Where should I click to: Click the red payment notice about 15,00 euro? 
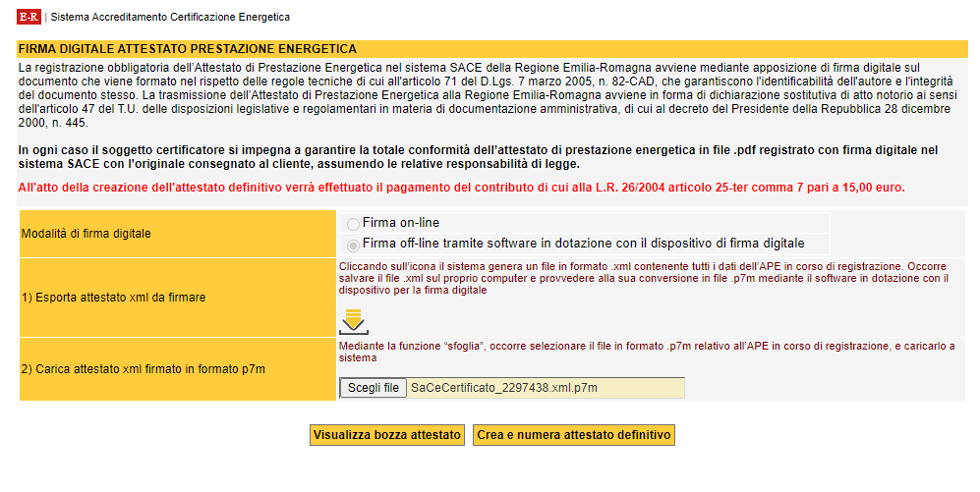pyautogui.click(x=461, y=188)
